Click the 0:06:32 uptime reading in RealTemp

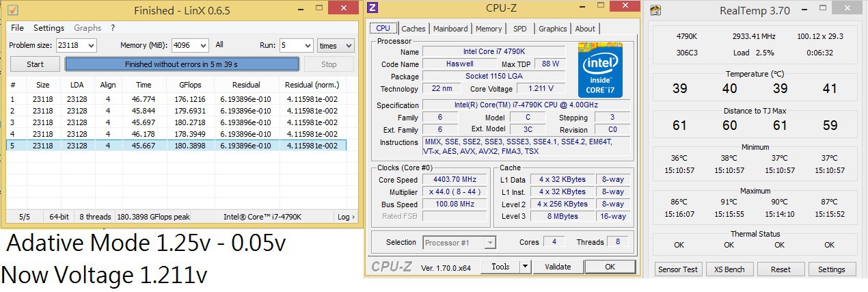pos(821,53)
